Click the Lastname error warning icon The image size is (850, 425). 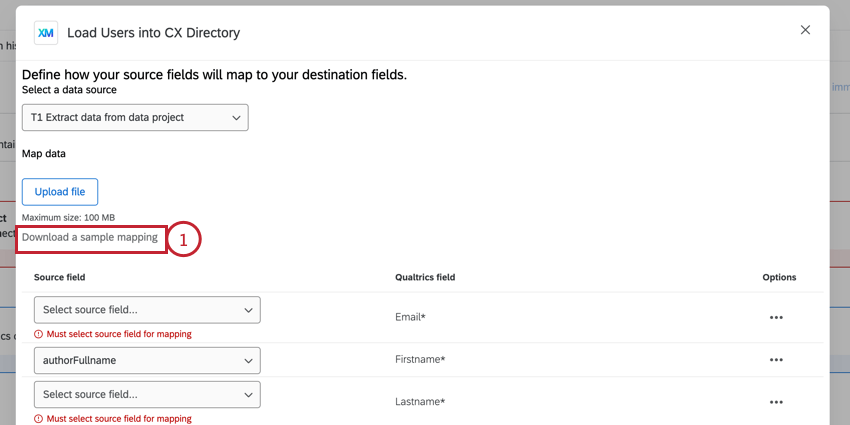(39, 419)
